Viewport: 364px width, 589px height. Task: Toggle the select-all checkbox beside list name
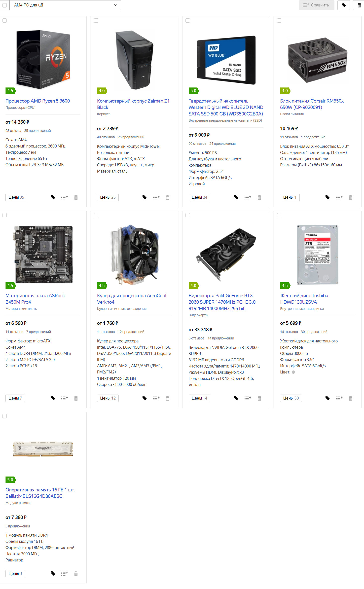(x=4, y=5)
